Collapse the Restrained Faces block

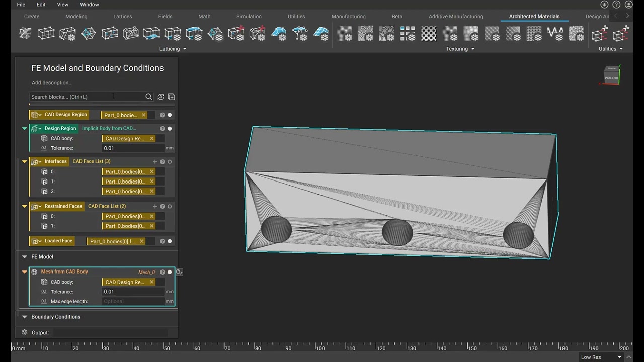point(24,206)
